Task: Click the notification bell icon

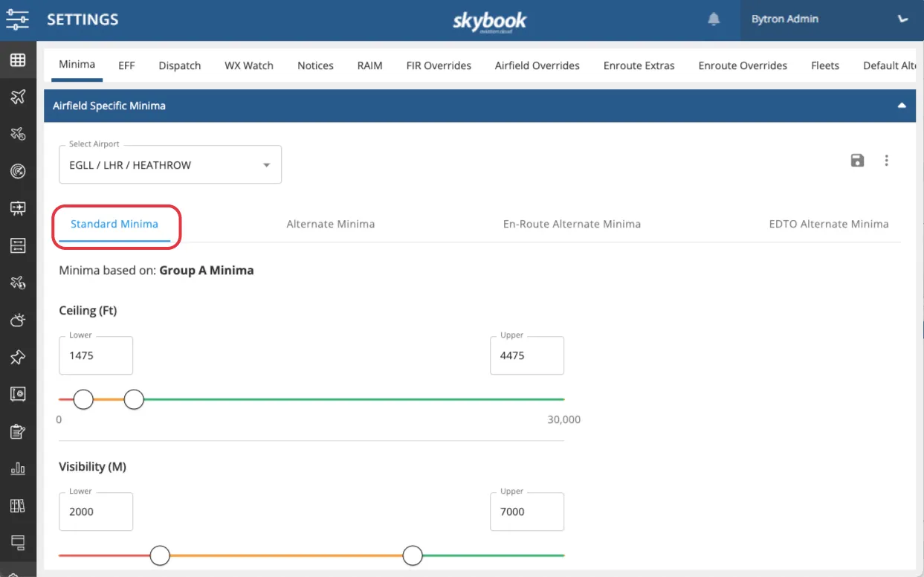Action: point(714,19)
